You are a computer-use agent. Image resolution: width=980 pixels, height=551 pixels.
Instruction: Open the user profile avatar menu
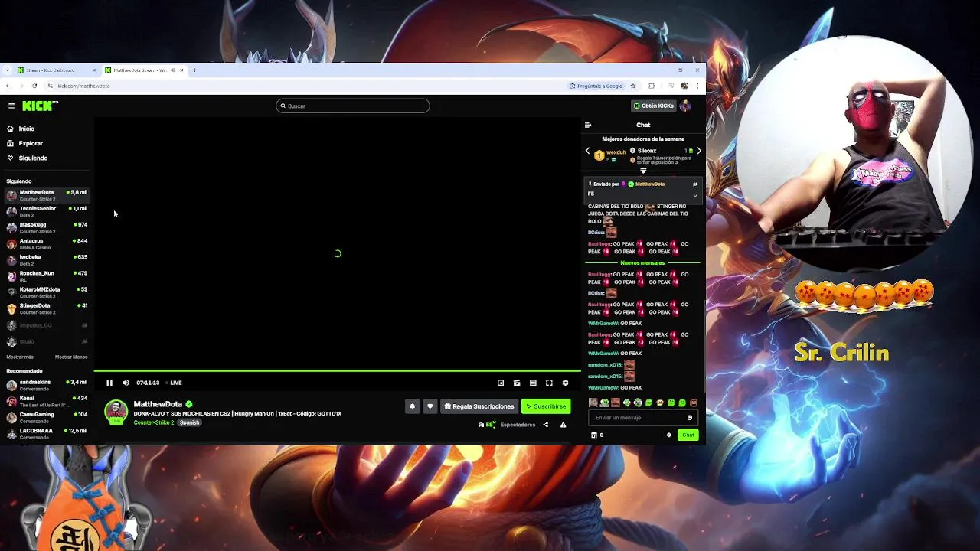click(x=685, y=106)
